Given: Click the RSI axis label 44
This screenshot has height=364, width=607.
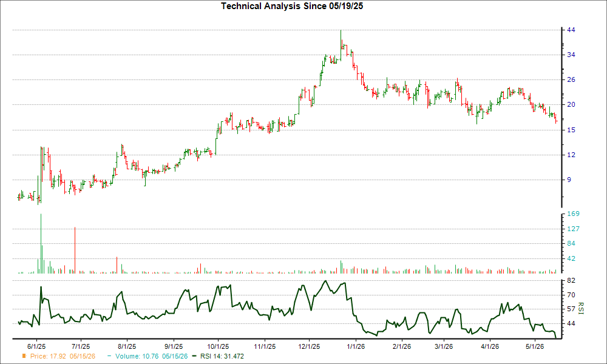Looking at the screenshot, I should pos(571,323).
